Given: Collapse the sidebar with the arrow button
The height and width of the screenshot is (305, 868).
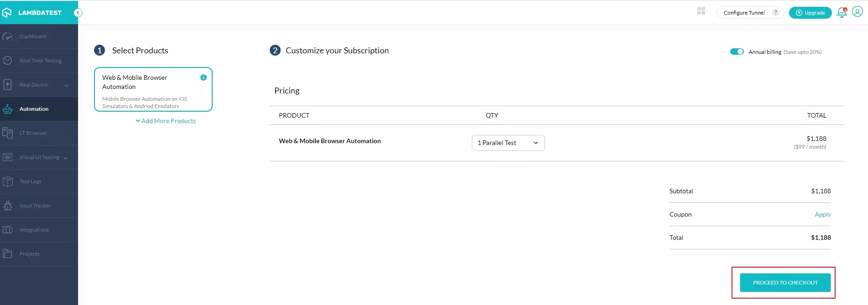Looking at the screenshot, I should [x=78, y=13].
